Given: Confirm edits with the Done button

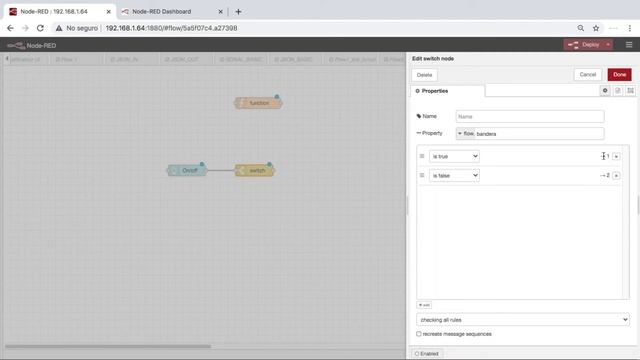Looking at the screenshot, I should [619, 75].
